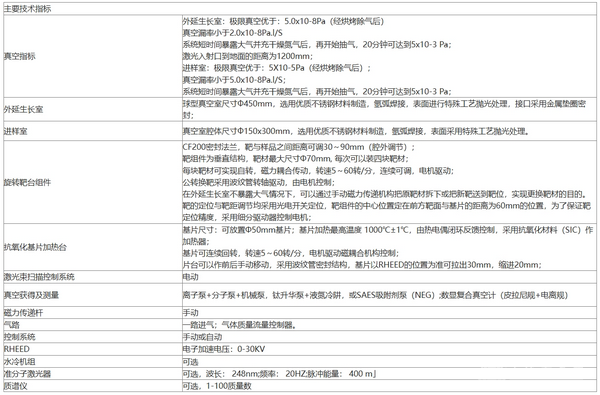Select the RHEED row label

[x=16, y=349]
